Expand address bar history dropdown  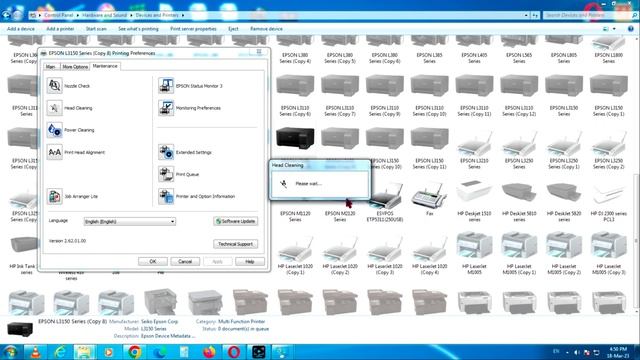(x=526, y=15)
